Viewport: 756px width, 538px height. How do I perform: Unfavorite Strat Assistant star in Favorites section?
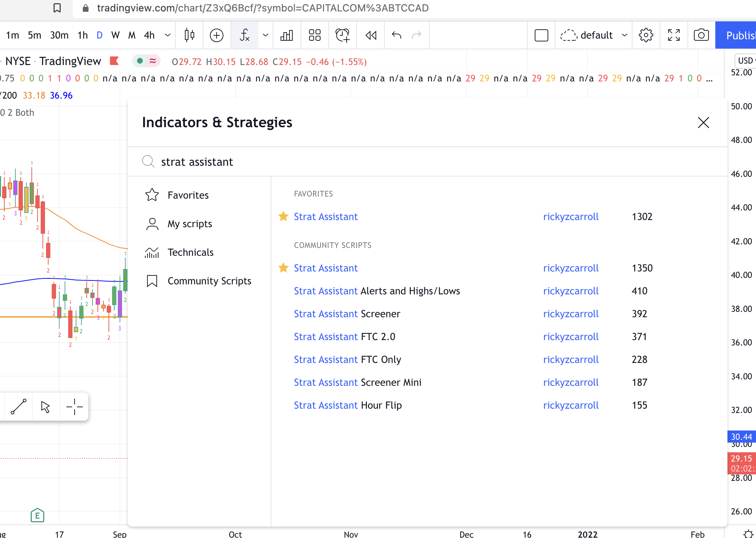pyautogui.click(x=283, y=216)
